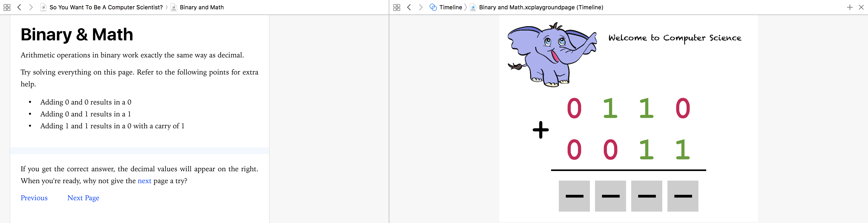Open the 'Binary and Math' breadcrumb on the left
Viewport: 868px width, 223px height.
pyautogui.click(x=202, y=7)
